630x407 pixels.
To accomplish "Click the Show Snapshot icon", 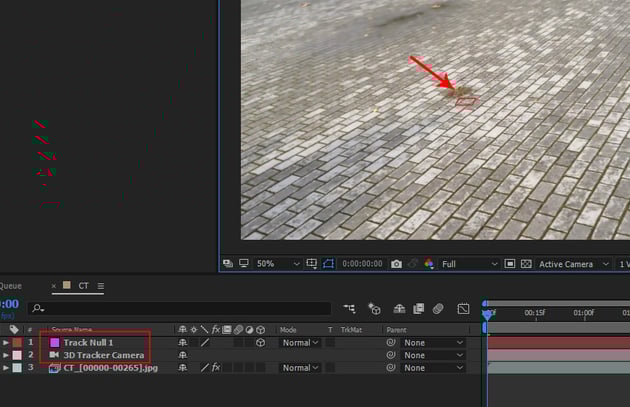I will pos(413,264).
